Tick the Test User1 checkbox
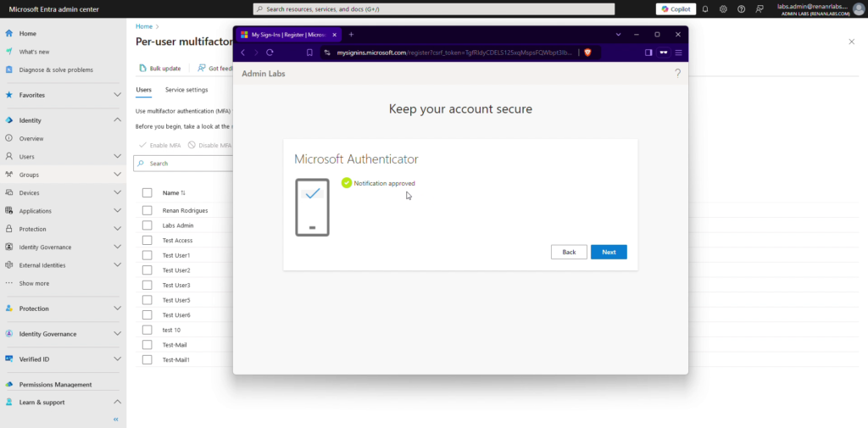Image resolution: width=868 pixels, height=428 pixels. (147, 255)
